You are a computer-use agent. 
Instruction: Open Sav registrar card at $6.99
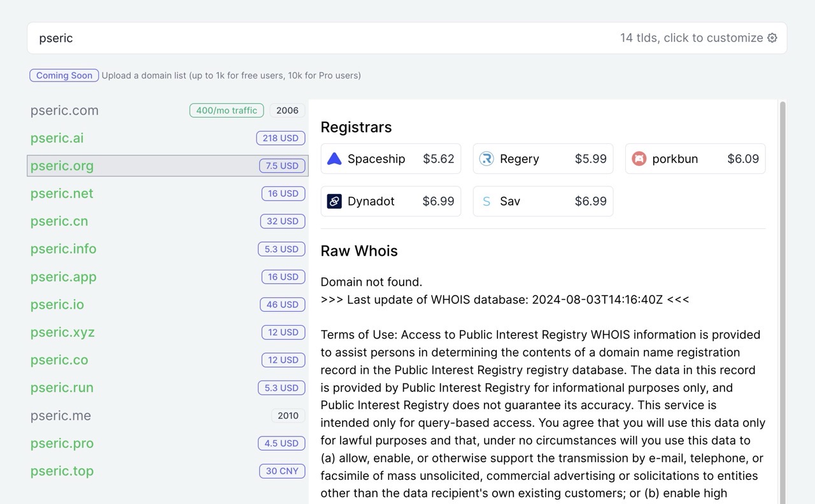[x=543, y=201]
